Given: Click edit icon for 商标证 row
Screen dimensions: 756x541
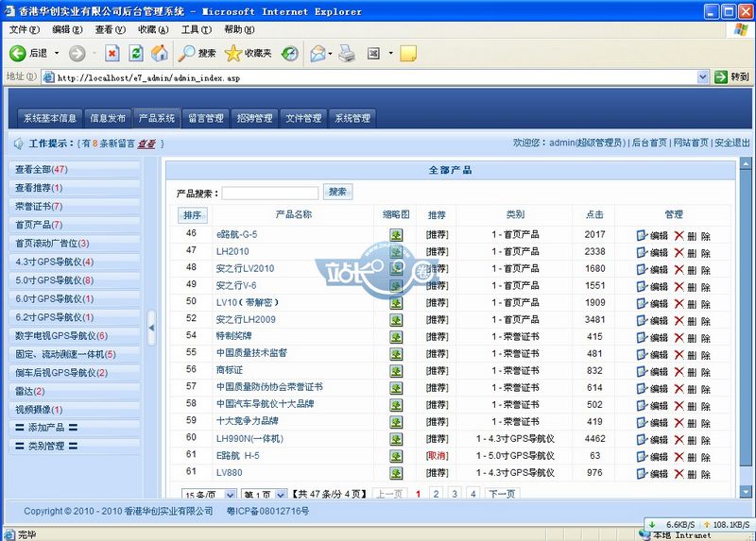Looking at the screenshot, I should click(x=642, y=371).
